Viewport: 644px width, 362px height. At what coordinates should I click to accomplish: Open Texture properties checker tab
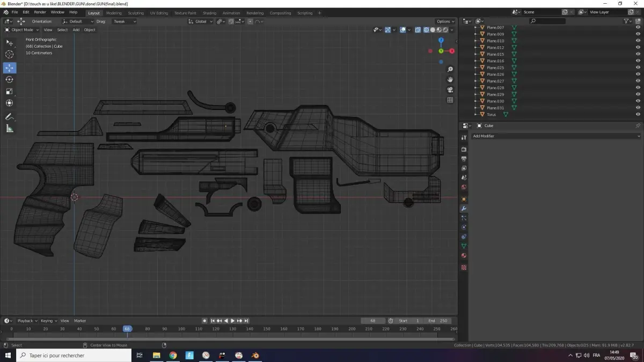point(464,267)
